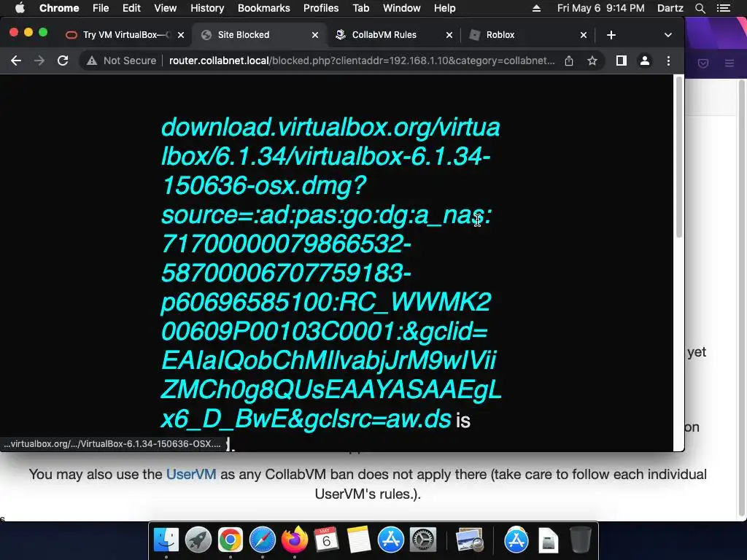Viewport: 747px width, 560px height.
Task: Open Safari from the Dock
Action: click(263, 540)
